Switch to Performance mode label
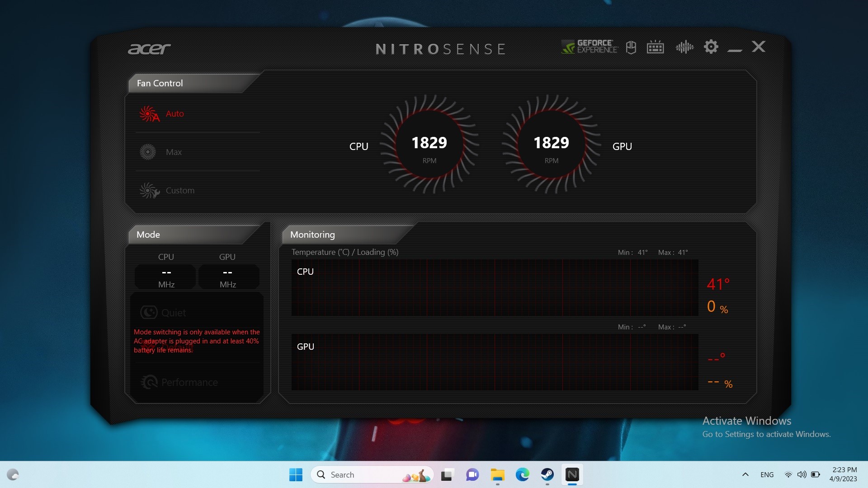868x488 pixels. tap(190, 382)
